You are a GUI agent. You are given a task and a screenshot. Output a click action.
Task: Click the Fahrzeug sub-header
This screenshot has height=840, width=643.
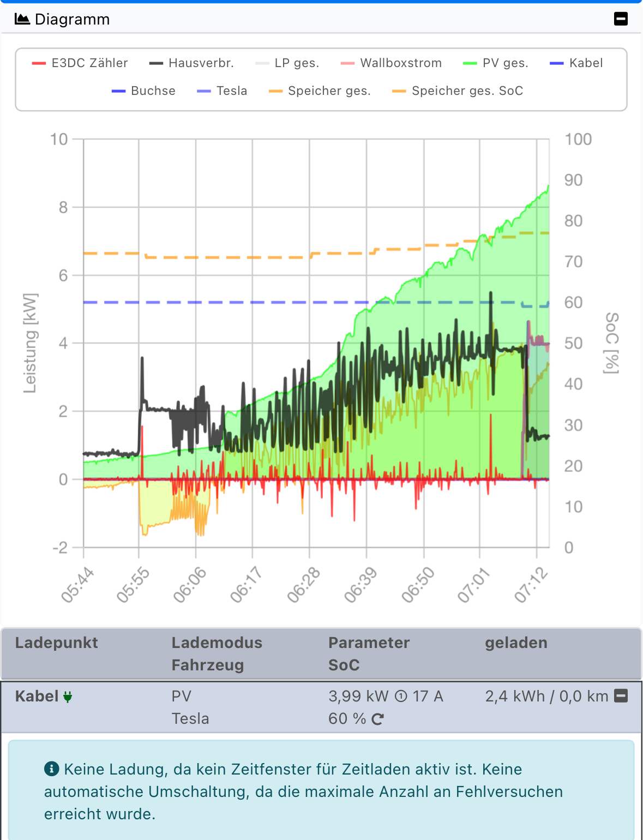coord(208,665)
